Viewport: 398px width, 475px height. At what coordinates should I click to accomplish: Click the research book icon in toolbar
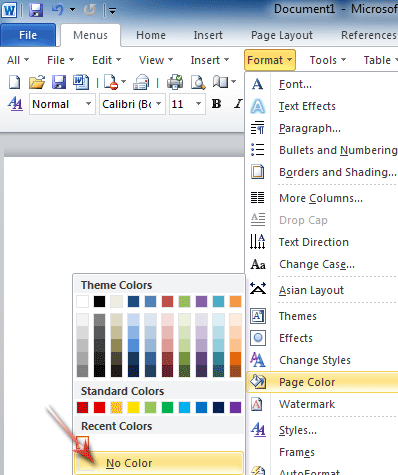click(221, 82)
